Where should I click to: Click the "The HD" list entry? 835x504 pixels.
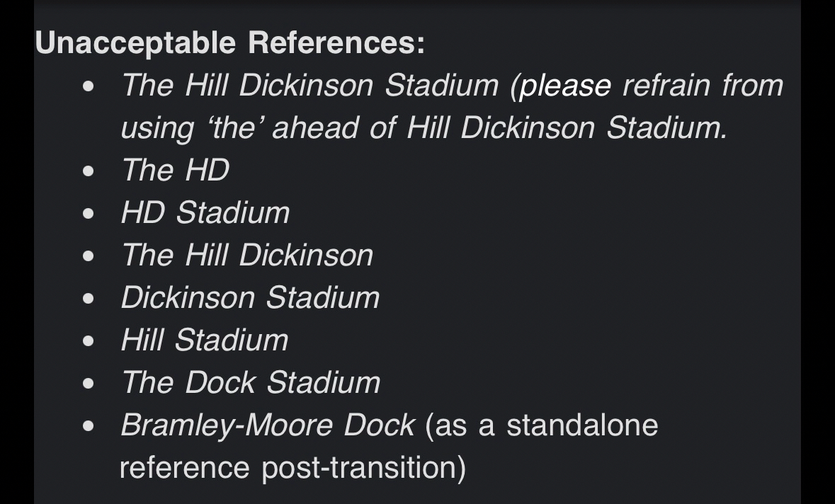click(x=175, y=171)
